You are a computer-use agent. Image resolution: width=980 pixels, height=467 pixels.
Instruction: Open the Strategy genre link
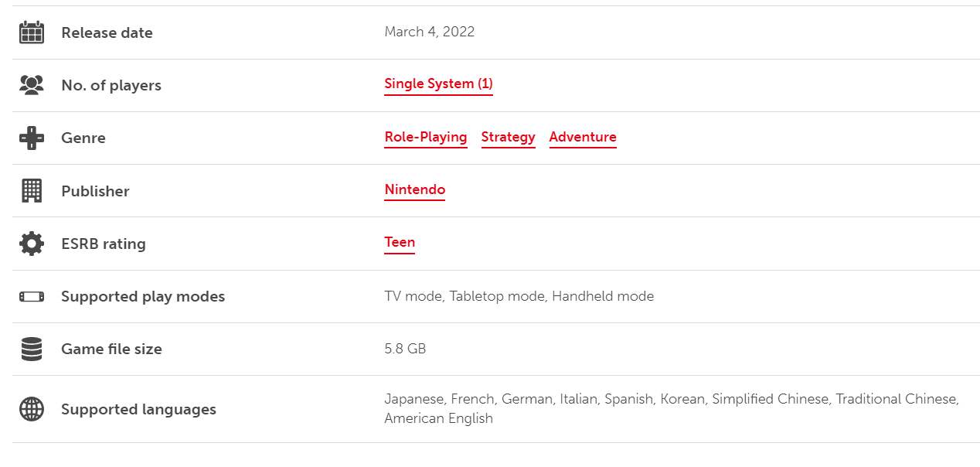508,137
